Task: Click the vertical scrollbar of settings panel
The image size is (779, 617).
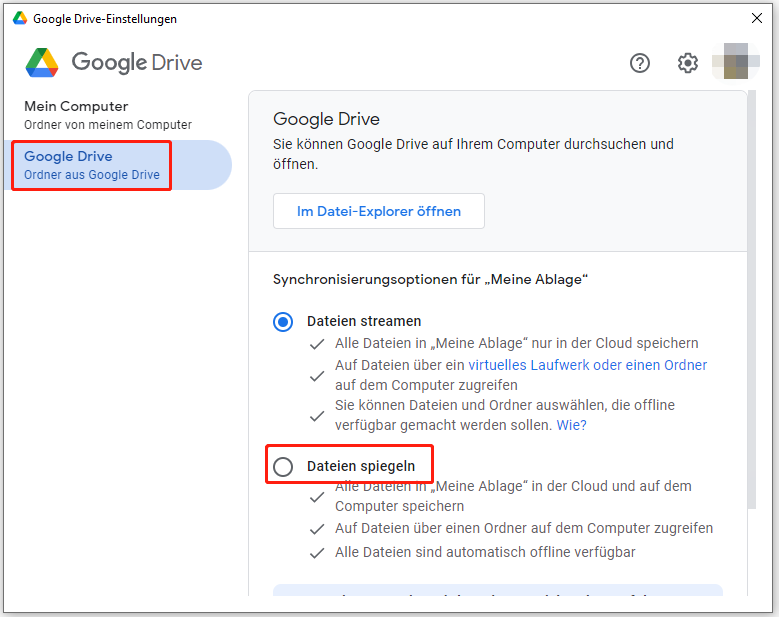Action: [x=752, y=300]
